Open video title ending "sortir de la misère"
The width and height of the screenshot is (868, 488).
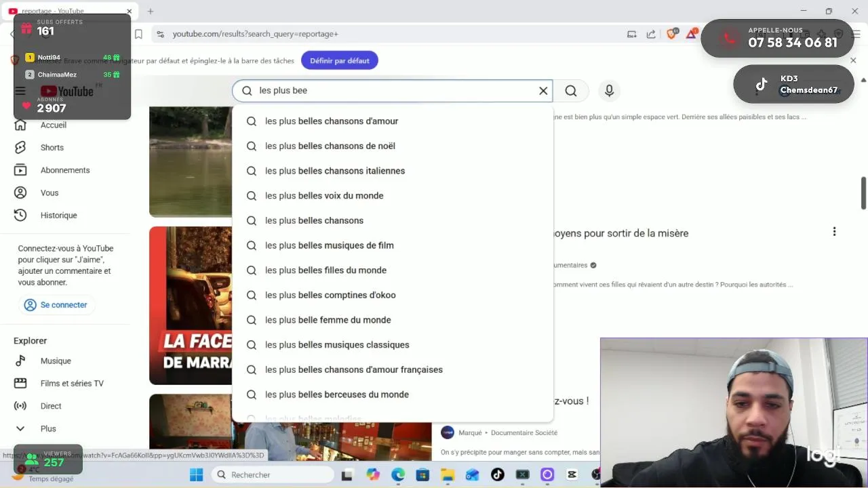click(620, 233)
